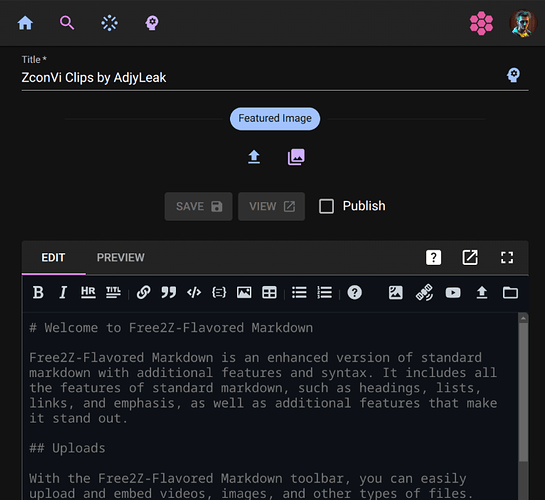Viewport: 545px width, 500px height.
Task: Click the VIEW button
Action: coord(271,206)
